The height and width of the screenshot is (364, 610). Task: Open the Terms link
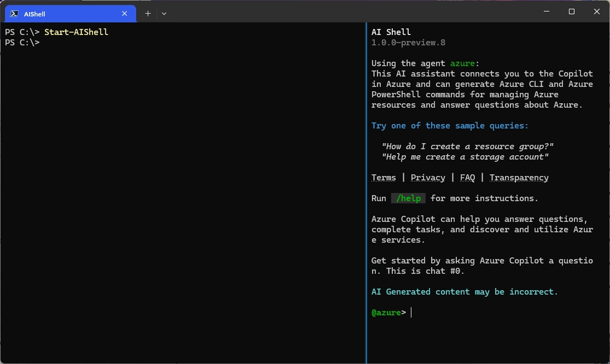tap(384, 178)
